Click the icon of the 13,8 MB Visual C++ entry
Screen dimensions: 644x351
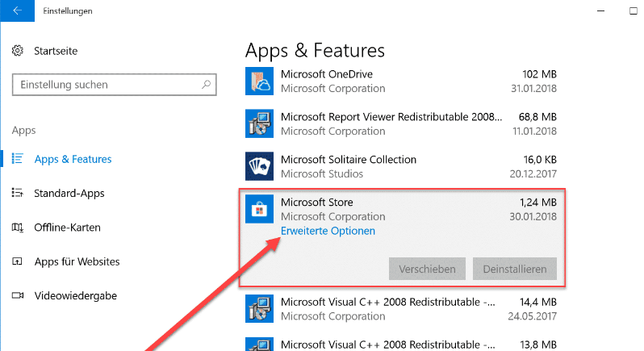point(259,344)
